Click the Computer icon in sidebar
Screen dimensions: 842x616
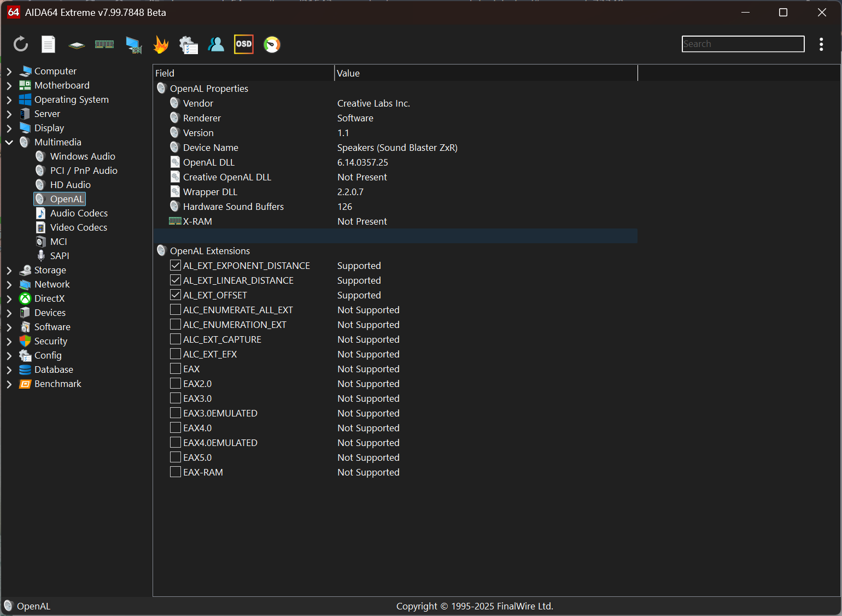(x=25, y=71)
